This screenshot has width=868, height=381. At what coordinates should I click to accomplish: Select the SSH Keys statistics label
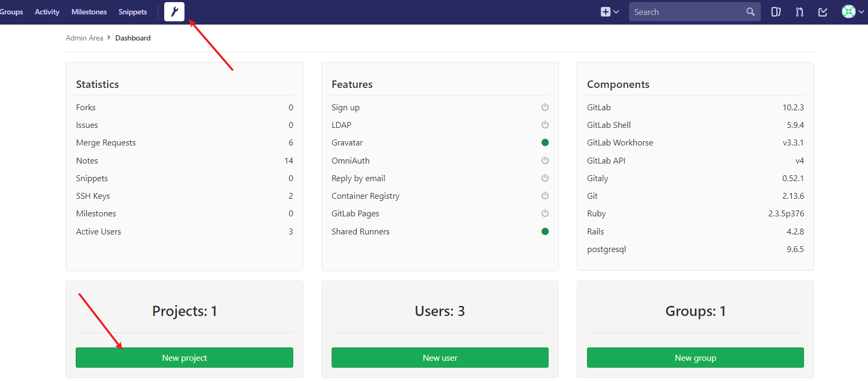coord(93,196)
